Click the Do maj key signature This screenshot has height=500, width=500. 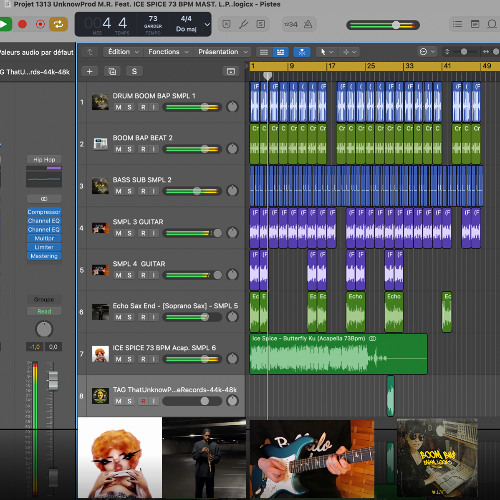(186, 29)
